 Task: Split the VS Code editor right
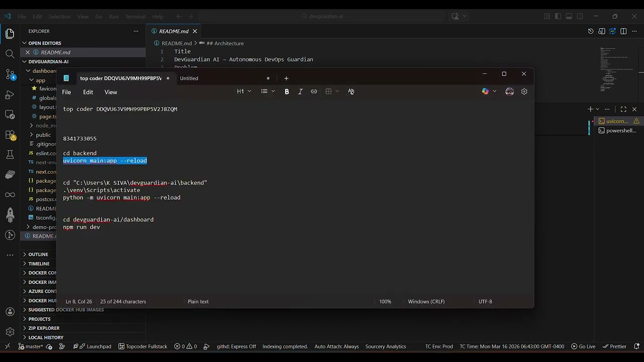pos(623,31)
